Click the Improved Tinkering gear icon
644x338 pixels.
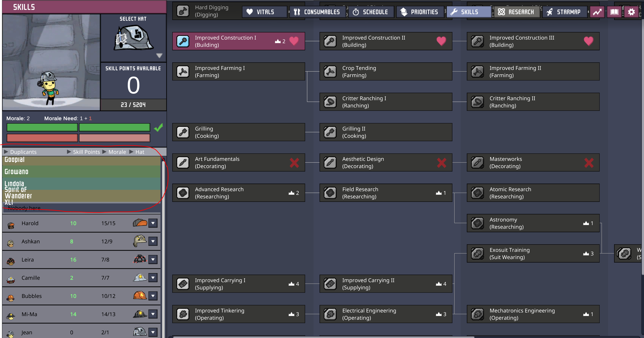point(183,314)
